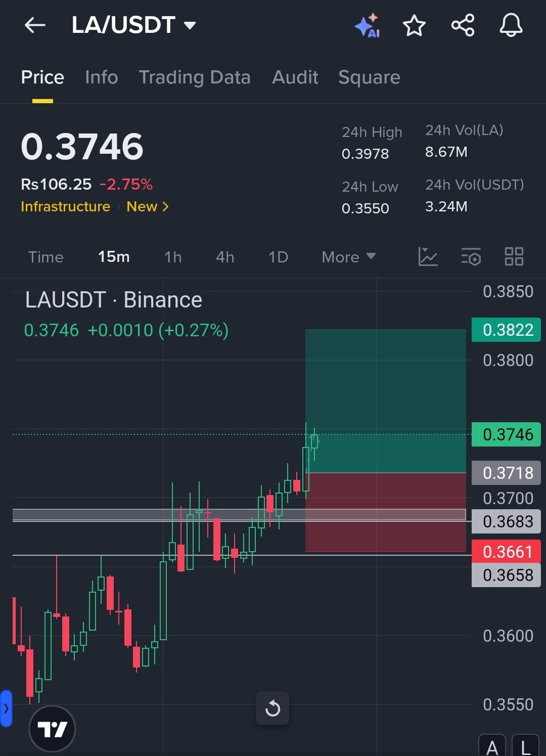Select the green profit zone of position tool
This screenshot has height=756, width=546.
[x=386, y=401]
